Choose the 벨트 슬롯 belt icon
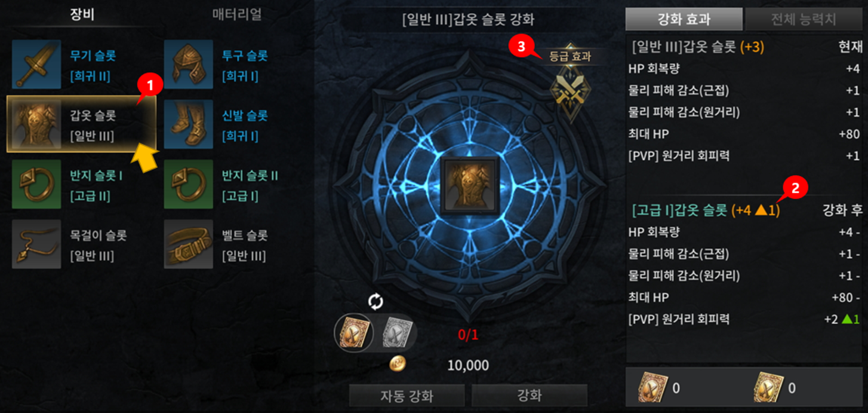Viewport: 868px width, 413px height. [x=189, y=244]
